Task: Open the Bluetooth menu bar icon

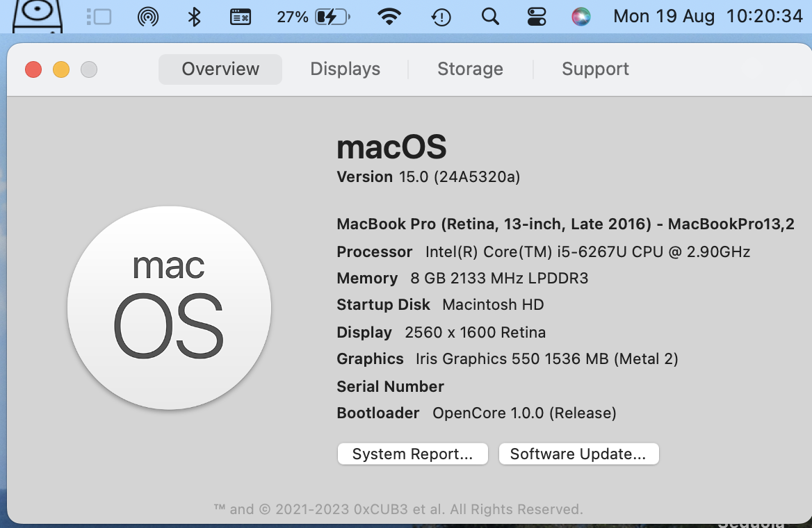Action: coord(194,17)
